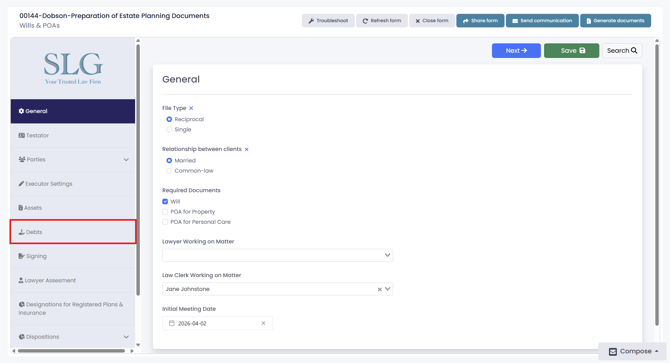Open the Dispositions section

(73, 337)
